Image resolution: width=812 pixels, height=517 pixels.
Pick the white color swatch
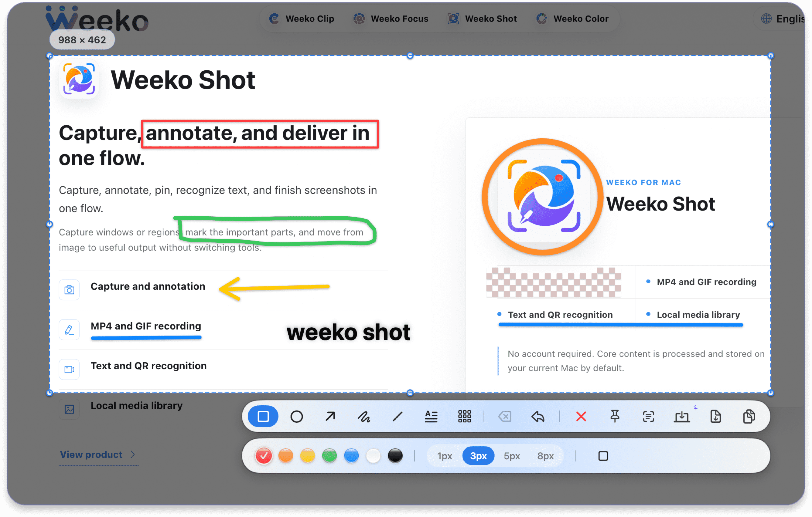(x=373, y=456)
